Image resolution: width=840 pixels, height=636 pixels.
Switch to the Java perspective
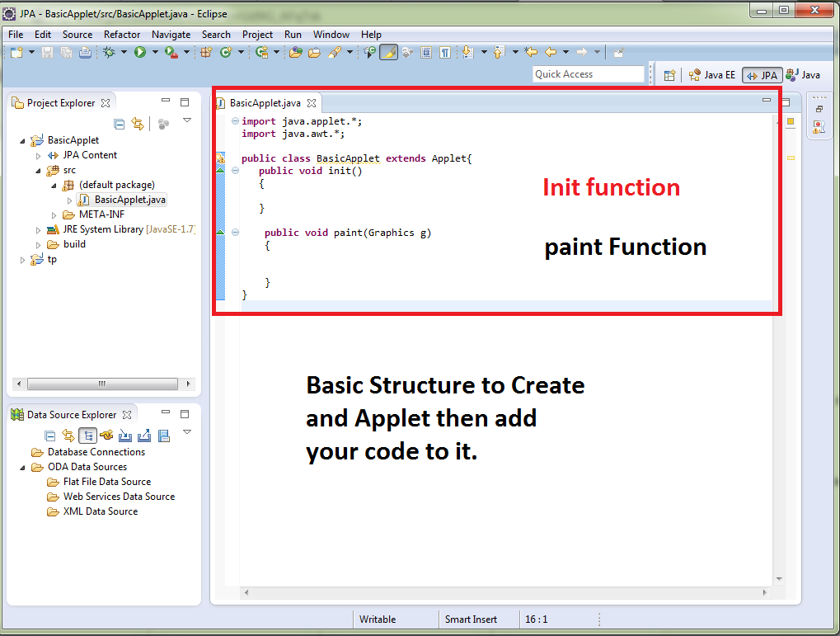803,75
